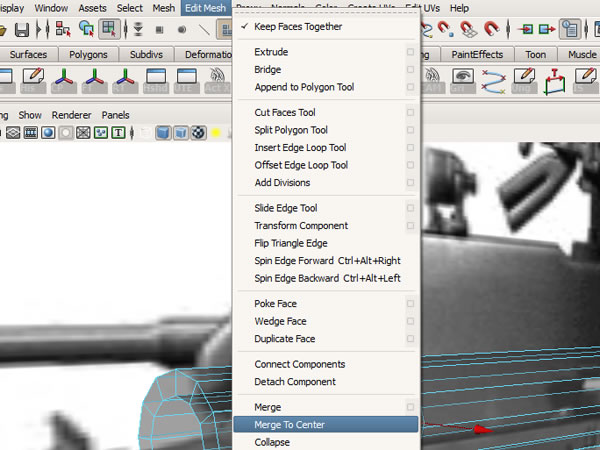Open the viewport Renderer menu

[x=72, y=115]
